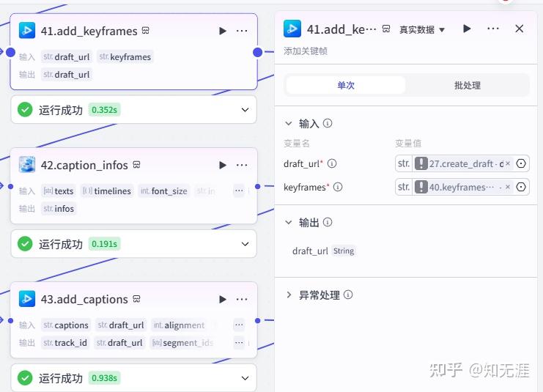Switch to the 批处理 tab
This screenshot has width=543, height=392.
click(468, 85)
